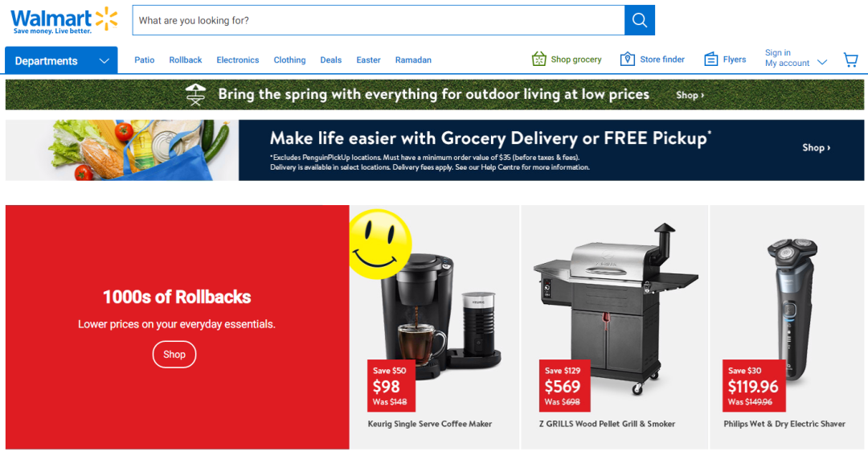Click the search magnifier icon button
Viewport: 868px width, 456px height.
(640, 20)
